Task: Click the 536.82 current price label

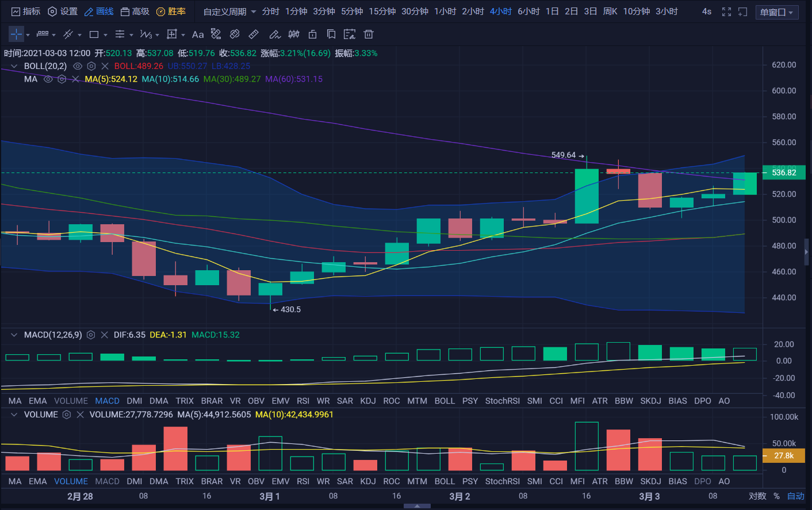Action: 784,172
